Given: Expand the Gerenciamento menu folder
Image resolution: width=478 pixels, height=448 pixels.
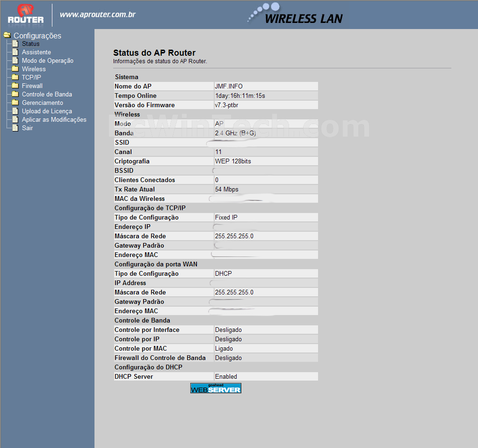Looking at the screenshot, I should point(43,103).
